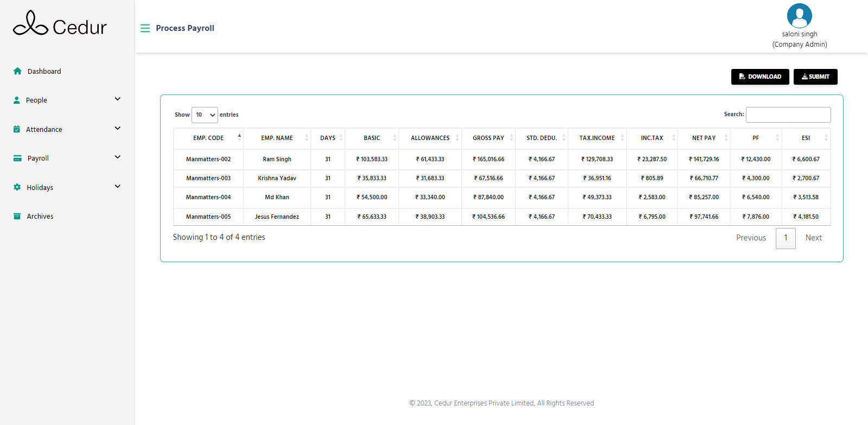Image resolution: width=868 pixels, height=425 pixels.
Task: Click the Next pagination link
Action: (813, 238)
